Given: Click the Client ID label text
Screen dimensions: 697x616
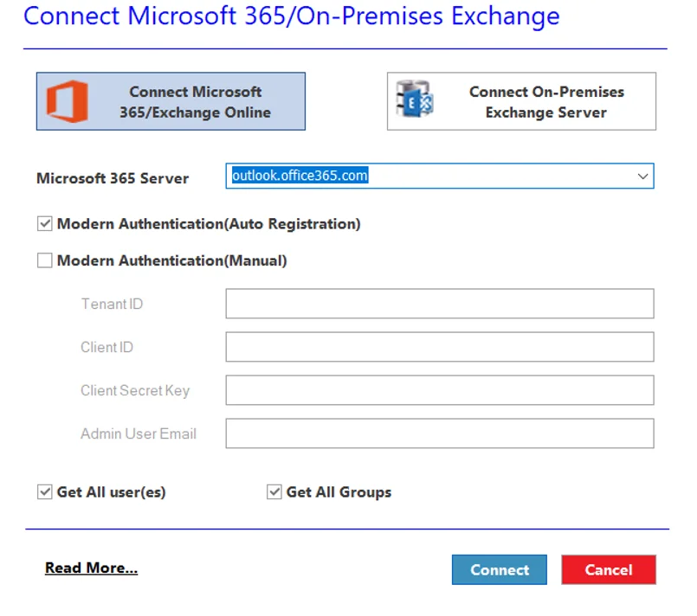Looking at the screenshot, I should (x=106, y=347).
